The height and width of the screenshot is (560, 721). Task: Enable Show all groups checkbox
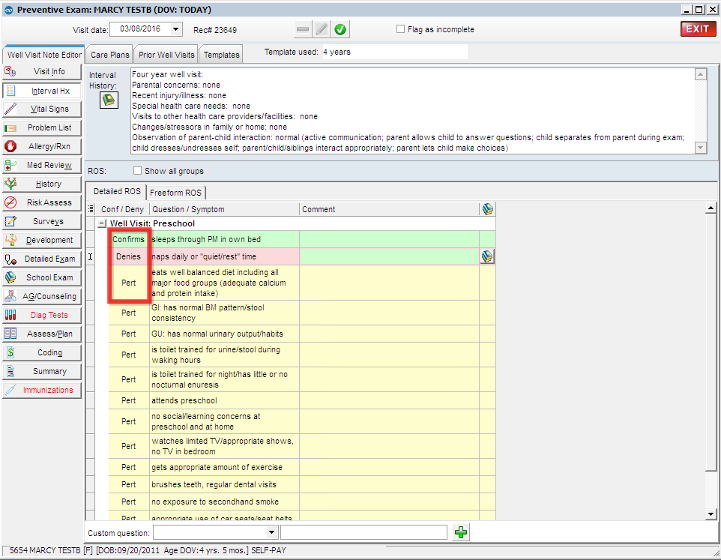point(137,171)
